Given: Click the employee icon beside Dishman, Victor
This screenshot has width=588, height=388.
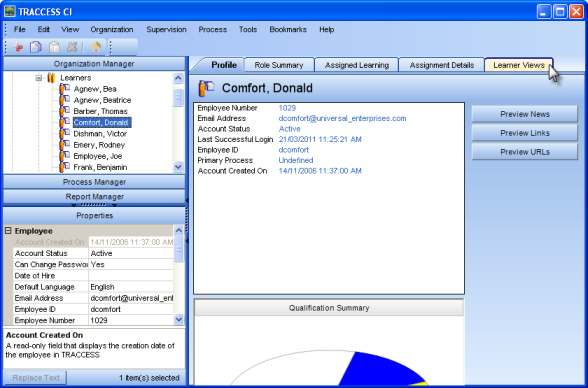Looking at the screenshot, I should pos(64,134).
